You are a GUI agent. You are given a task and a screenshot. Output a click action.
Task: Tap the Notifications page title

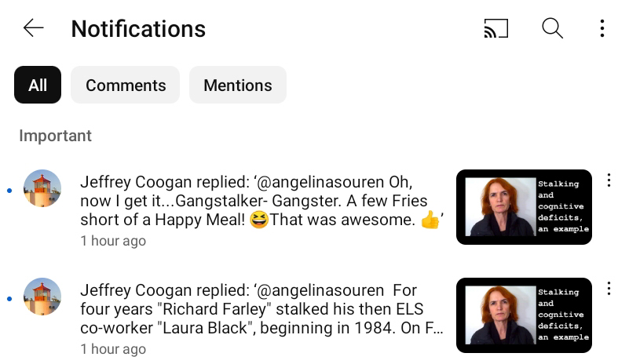(x=138, y=29)
